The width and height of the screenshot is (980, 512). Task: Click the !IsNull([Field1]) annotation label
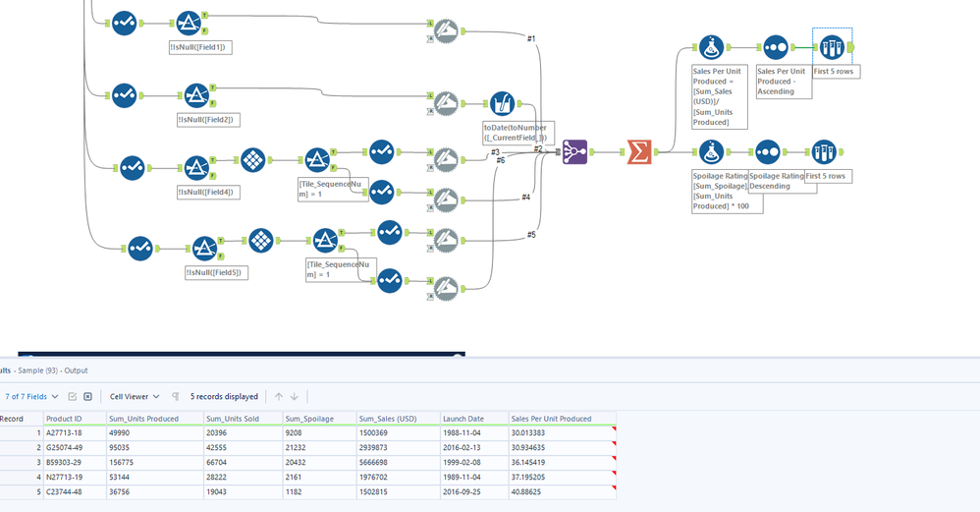click(x=200, y=47)
